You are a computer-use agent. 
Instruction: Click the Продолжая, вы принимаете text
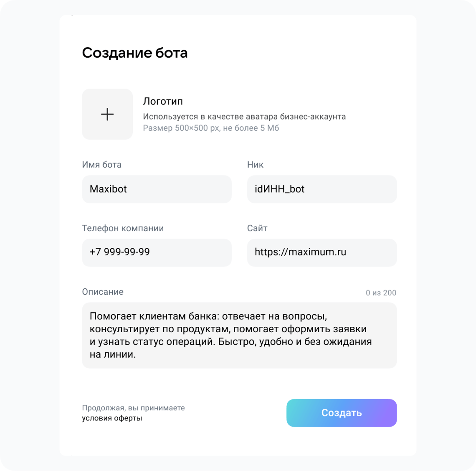click(x=133, y=407)
